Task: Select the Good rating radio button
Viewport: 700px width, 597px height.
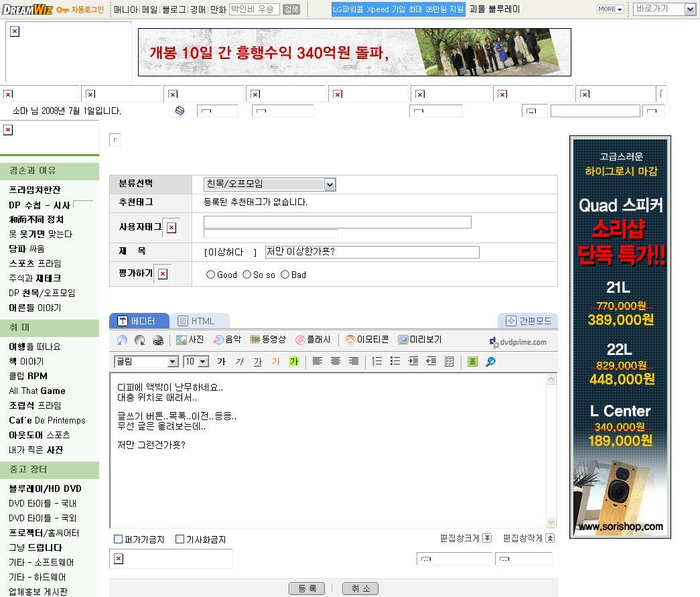Action: [211, 275]
